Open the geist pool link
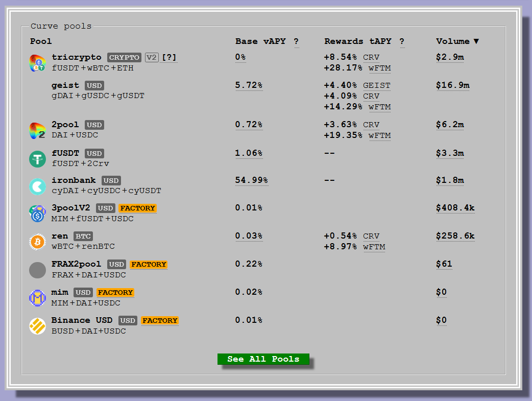This screenshot has width=532, height=401. [x=65, y=85]
